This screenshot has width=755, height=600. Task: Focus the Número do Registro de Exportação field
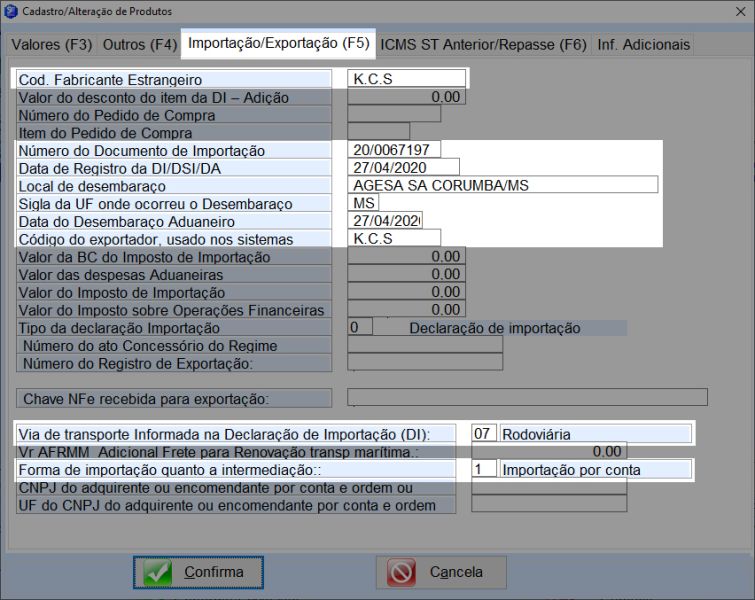425,362
